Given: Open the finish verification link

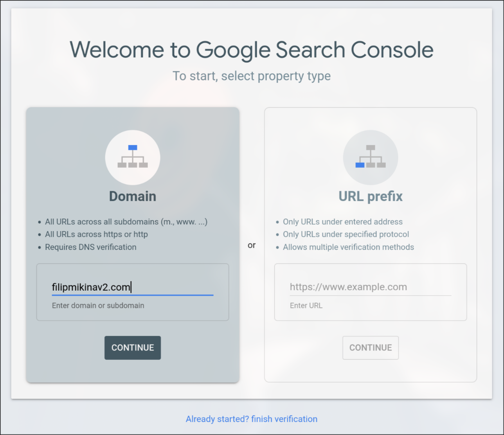Looking at the screenshot, I should (x=252, y=419).
